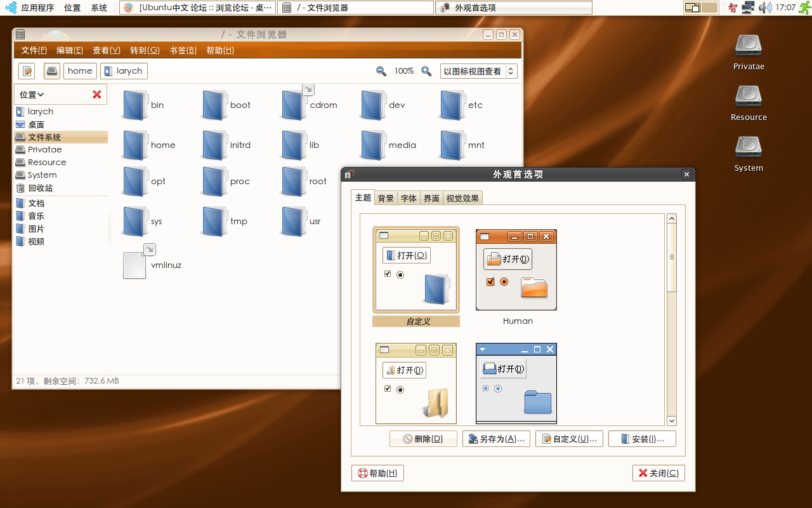812x508 pixels.
Task: Click the home path button
Action: (x=80, y=71)
